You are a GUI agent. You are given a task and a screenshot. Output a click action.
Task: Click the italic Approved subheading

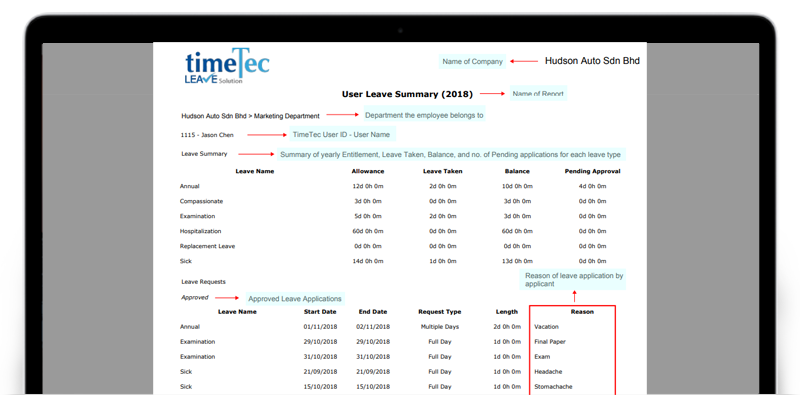coord(195,297)
